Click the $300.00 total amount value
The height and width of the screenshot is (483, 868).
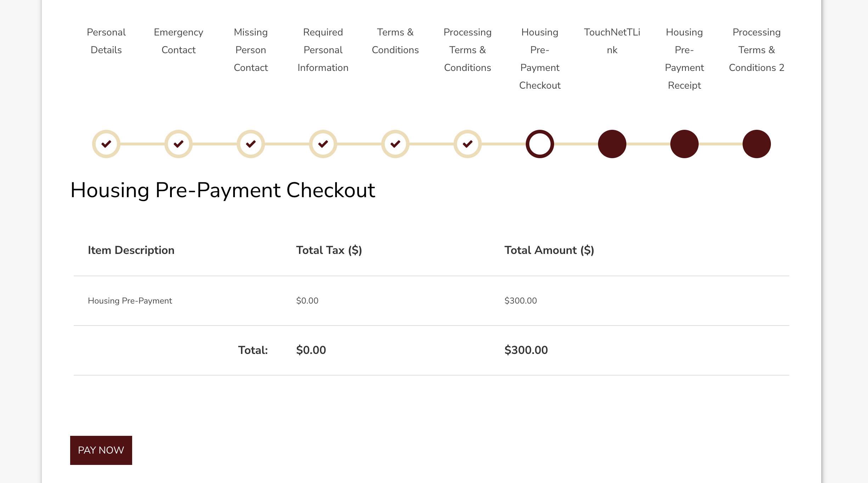[x=526, y=350]
